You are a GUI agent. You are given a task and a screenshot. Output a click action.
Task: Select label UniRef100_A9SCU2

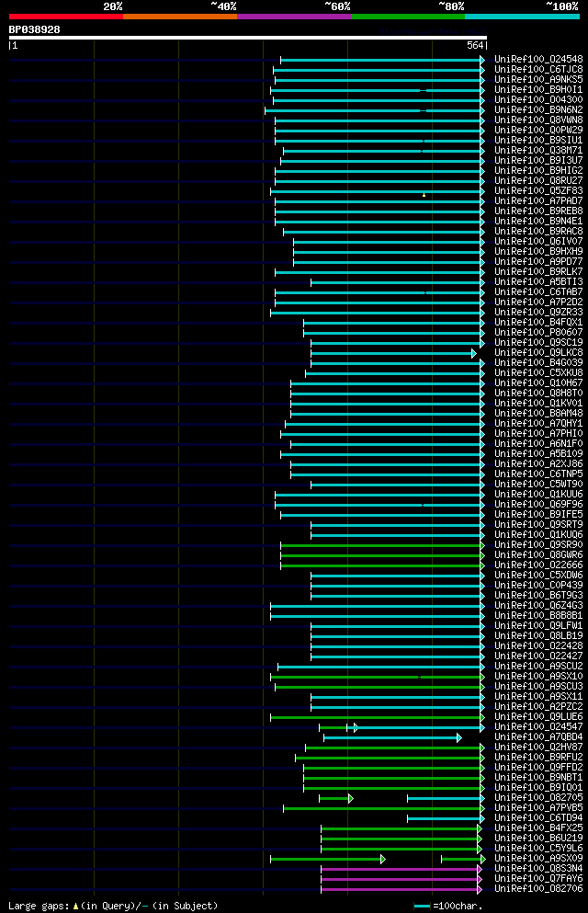click(538, 666)
